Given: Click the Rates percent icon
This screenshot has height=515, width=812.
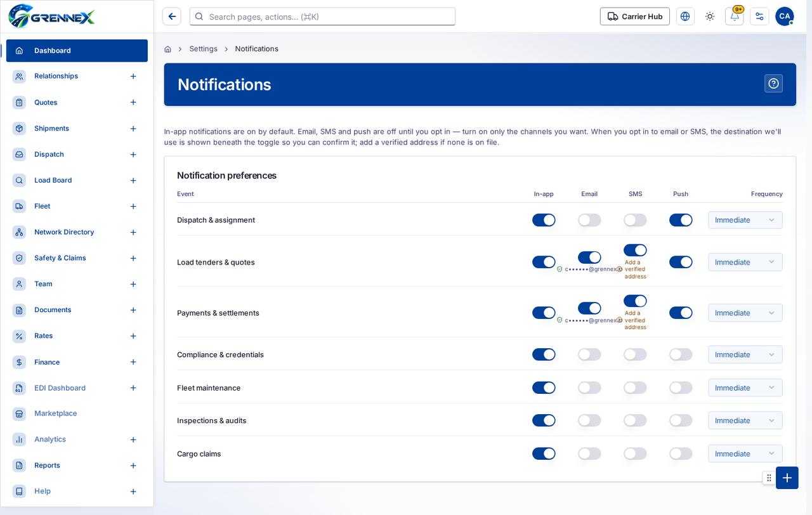Looking at the screenshot, I should [x=19, y=336].
